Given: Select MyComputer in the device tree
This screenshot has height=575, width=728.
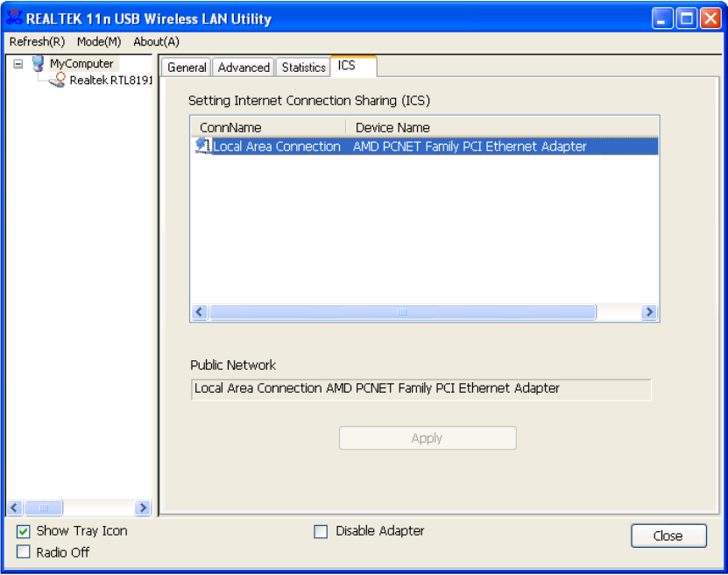Looking at the screenshot, I should [81, 64].
